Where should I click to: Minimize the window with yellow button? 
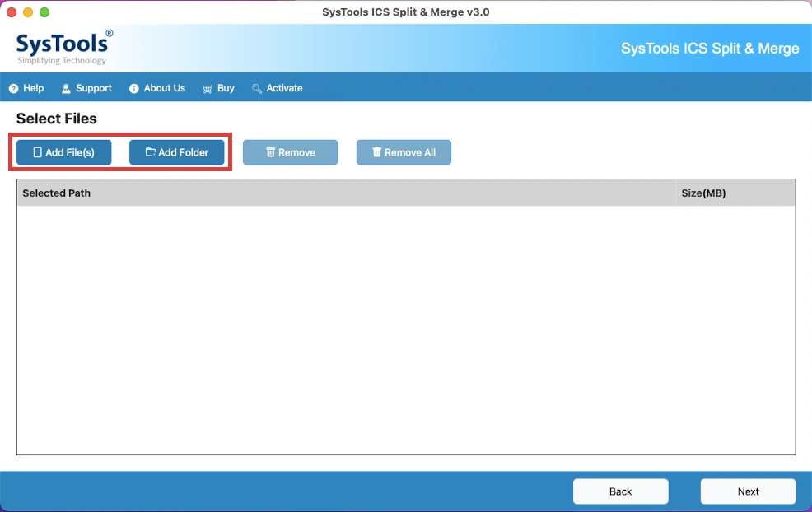[x=28, y=12]
